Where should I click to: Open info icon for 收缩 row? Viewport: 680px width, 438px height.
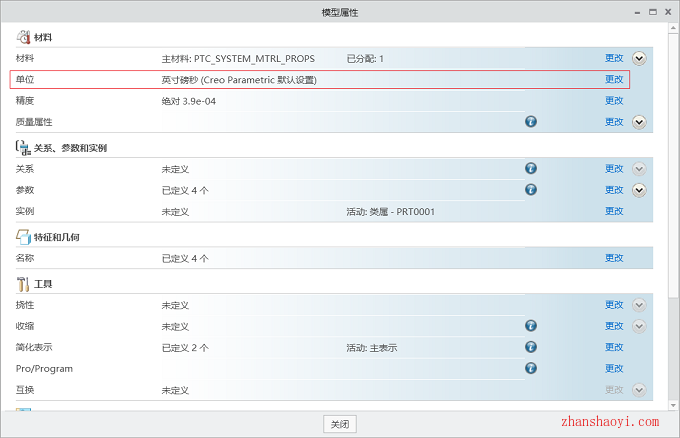531,326
